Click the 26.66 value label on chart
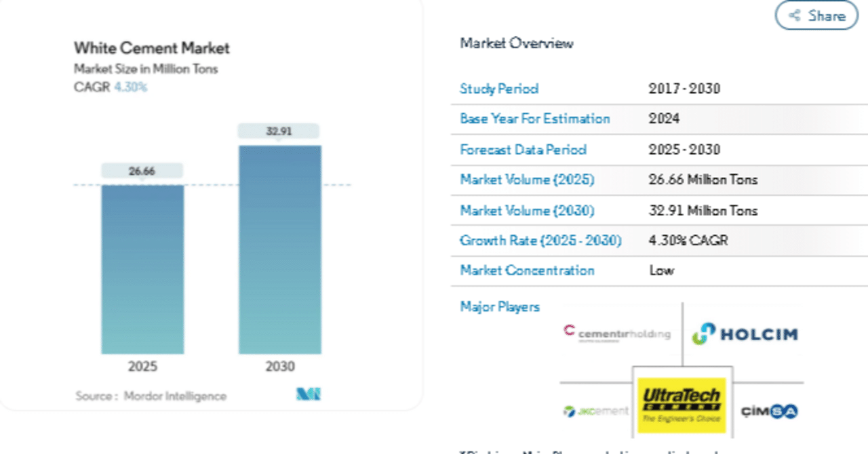868x454 pixels. pyautogui.click(x=142, y=171)
